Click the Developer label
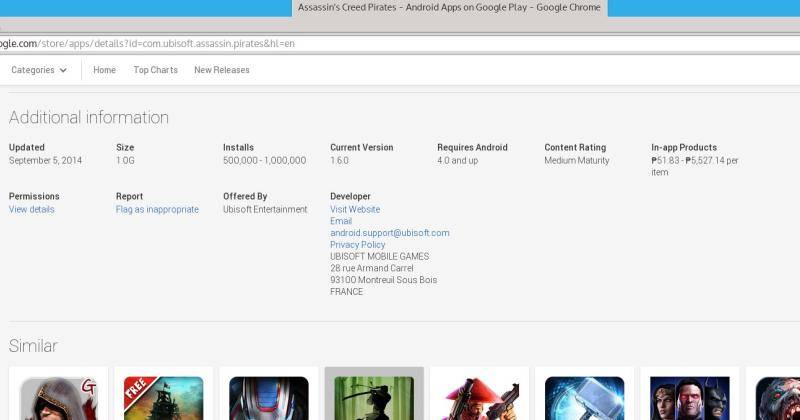Screen dimensions: 800x420 click(x=350, y=196)
